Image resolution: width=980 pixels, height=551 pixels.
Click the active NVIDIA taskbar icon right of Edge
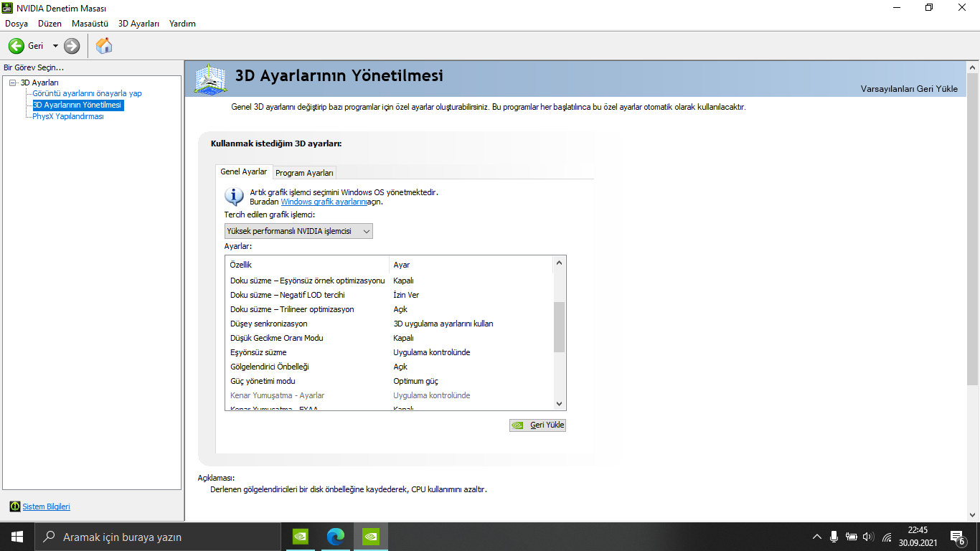point(371,537)
